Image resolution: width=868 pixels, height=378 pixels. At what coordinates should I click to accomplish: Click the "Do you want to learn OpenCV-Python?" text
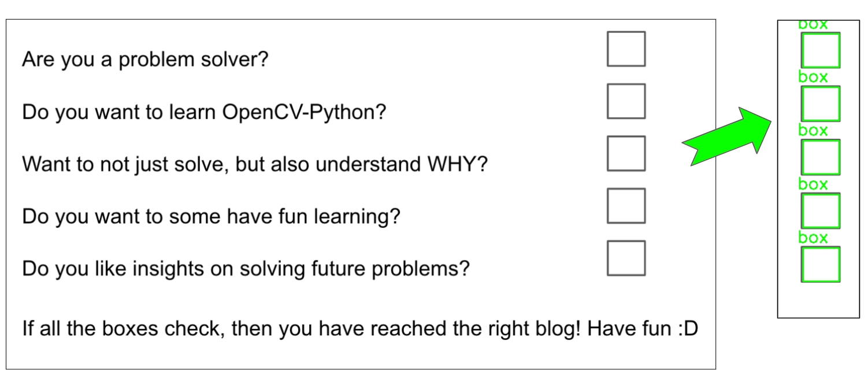[203, 112]
